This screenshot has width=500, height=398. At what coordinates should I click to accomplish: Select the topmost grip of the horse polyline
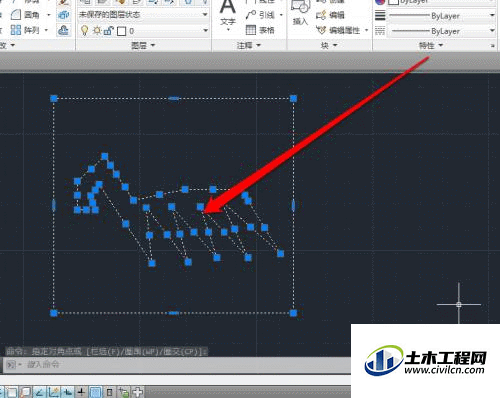[x=105, y=156]
